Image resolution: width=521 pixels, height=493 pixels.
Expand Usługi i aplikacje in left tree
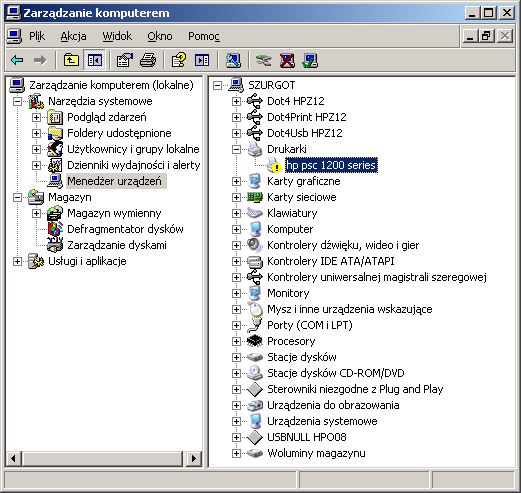(x=17, y=261)
